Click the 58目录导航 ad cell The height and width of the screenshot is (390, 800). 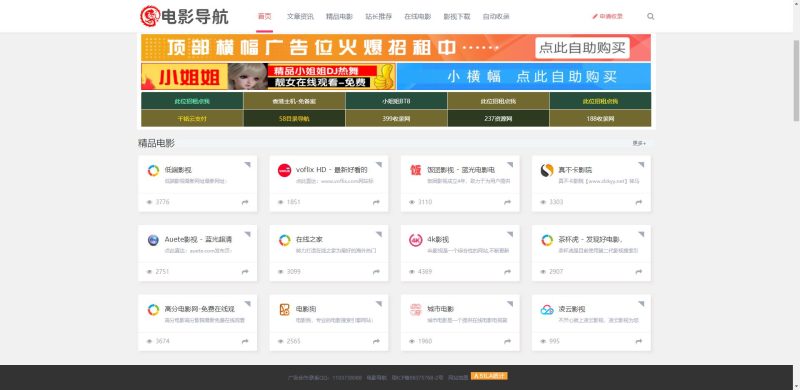coord(294,118)
